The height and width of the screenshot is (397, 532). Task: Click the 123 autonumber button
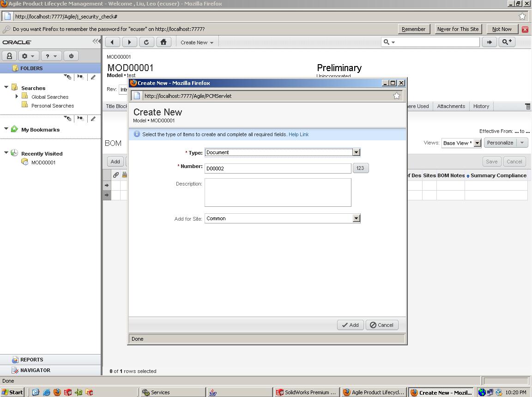360,168
